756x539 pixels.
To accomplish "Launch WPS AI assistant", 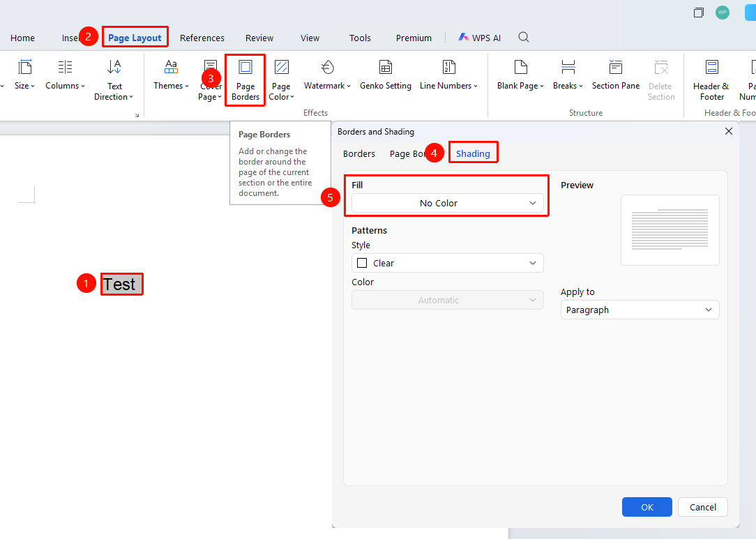I will pos(480,38).
